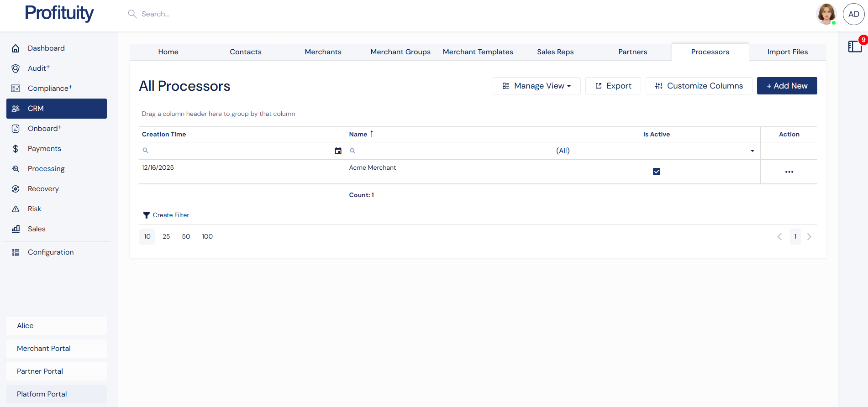Switch to the Merchants tab
This screenshot has height=407, width=868.
pyautogui.click(x=323, y=52)
